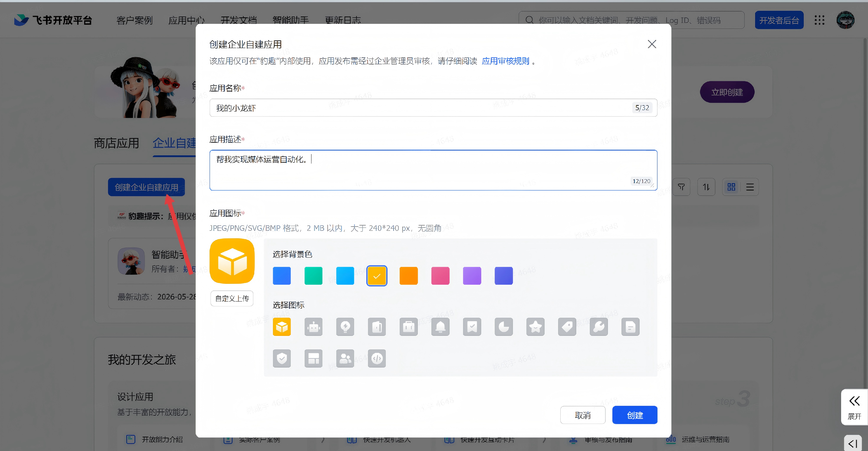
Task: Expand the side panel labeled 展开
Action: coord(854,407)
